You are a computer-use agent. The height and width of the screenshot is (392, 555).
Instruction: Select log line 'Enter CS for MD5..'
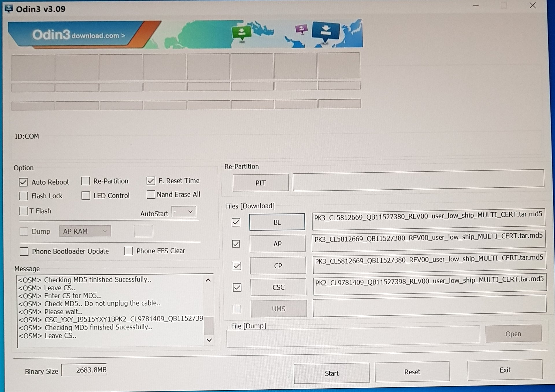coord(60,296)
